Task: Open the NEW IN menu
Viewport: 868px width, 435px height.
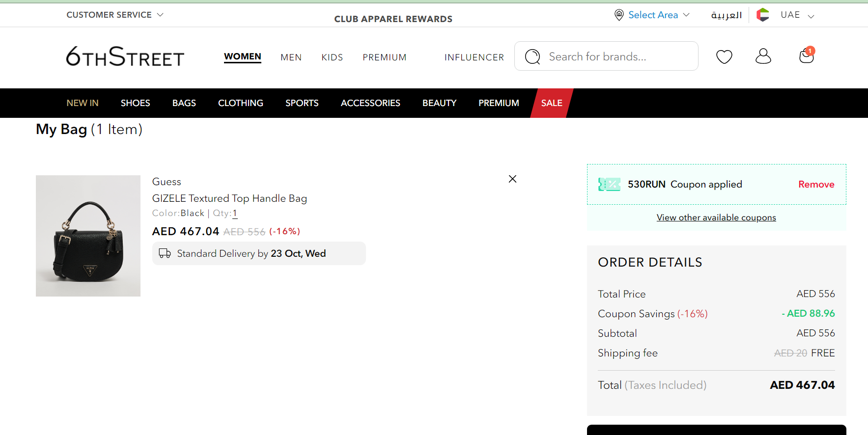Action: pyautogui.click(x=83, y=103)
